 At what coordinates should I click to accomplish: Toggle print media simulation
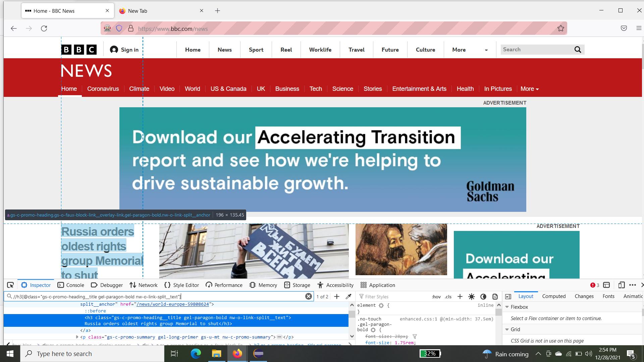(x=495, y=296)
